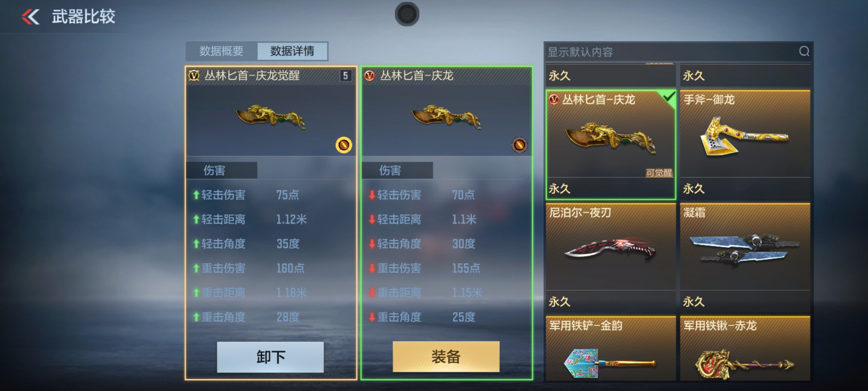Pick the 军用铁铲-金韵 shovel card
This screenshot has height=391, width=868.
tap(611, 348)
